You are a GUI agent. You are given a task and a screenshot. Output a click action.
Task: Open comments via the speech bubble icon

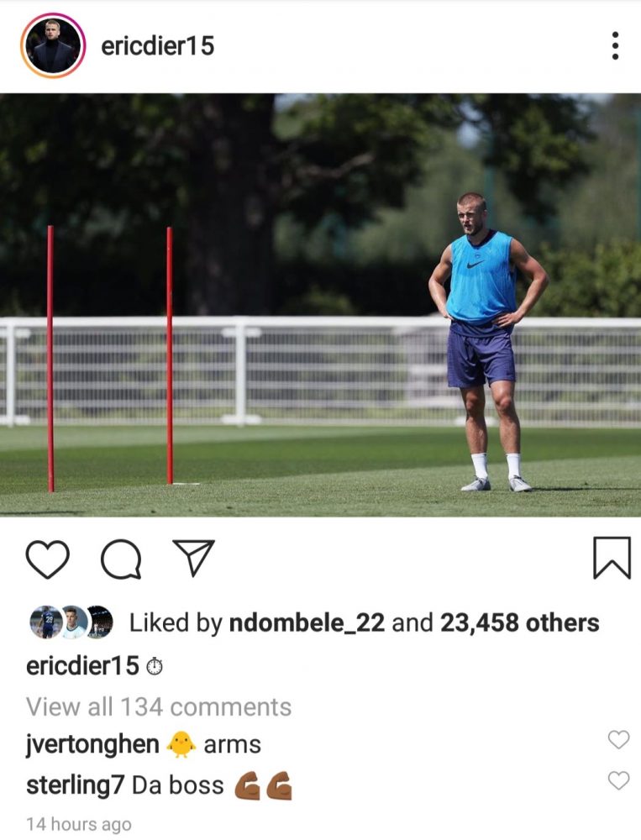click(121, 559)
